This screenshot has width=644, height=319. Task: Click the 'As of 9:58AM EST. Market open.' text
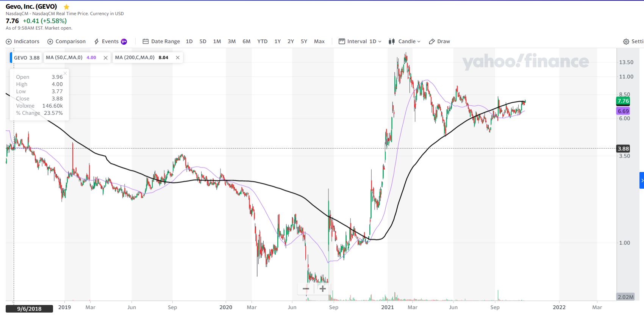coord(39,28)
